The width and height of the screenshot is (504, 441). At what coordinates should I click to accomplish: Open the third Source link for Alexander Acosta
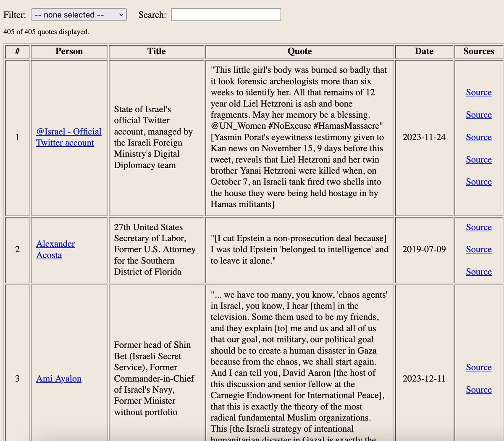click(479, 272)
